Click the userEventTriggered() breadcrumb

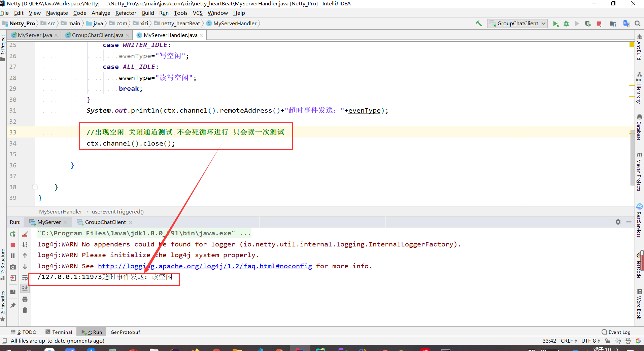[118, 211]
